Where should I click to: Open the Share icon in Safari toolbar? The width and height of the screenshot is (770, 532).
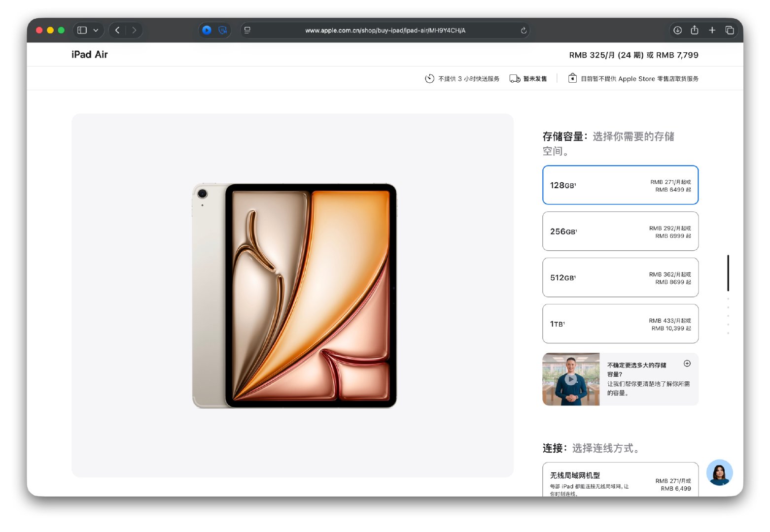695,30
